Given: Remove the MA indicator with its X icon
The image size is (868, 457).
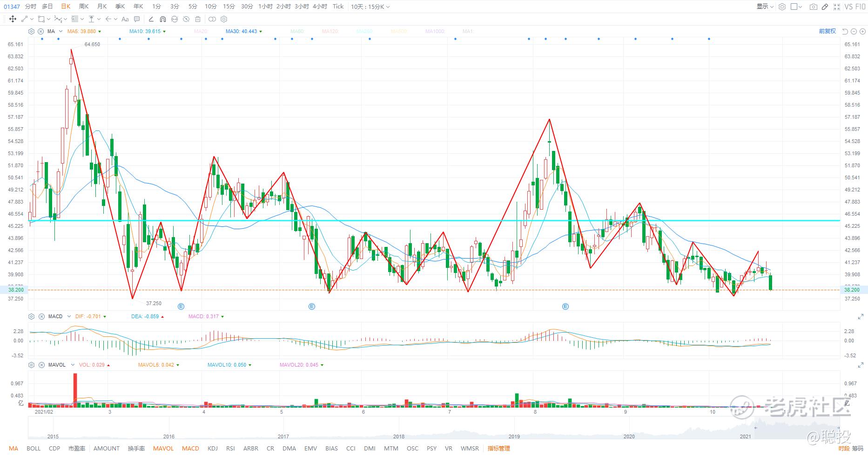Looking at the screenshot, I should [40, 31].
